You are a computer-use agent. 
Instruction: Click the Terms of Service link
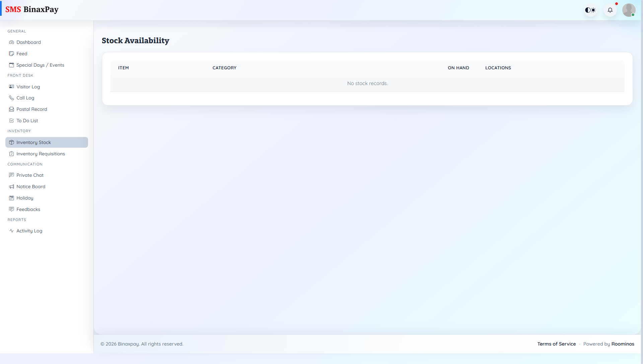pos(557,344)
